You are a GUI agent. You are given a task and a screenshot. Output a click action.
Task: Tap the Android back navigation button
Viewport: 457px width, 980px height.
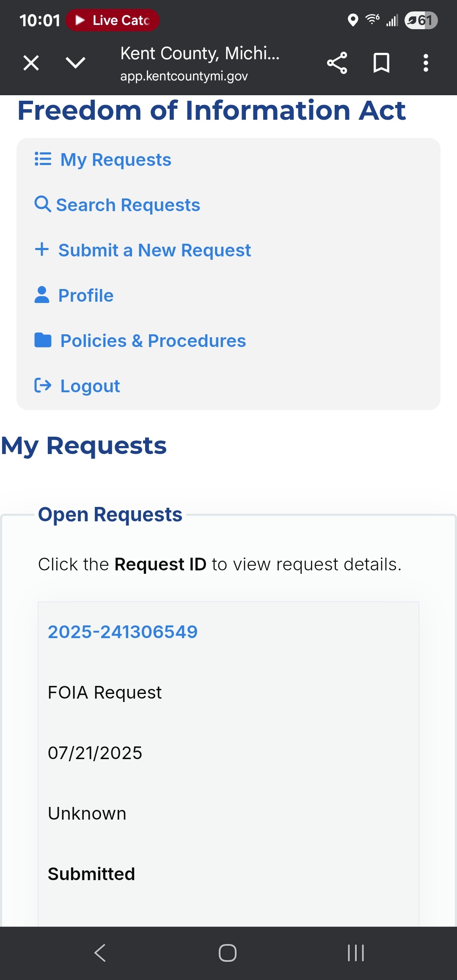(x=100, y=953)
